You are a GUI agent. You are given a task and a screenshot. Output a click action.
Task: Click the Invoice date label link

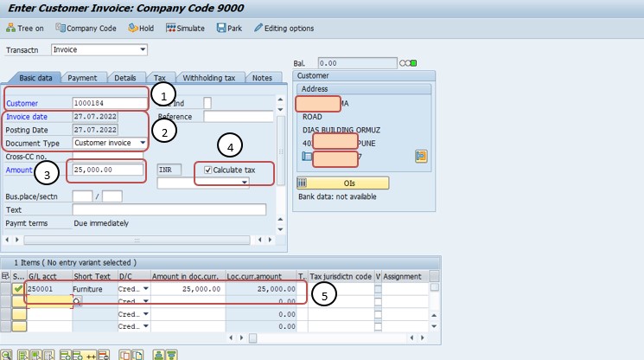pyautogui.click(x=27, y=117)
